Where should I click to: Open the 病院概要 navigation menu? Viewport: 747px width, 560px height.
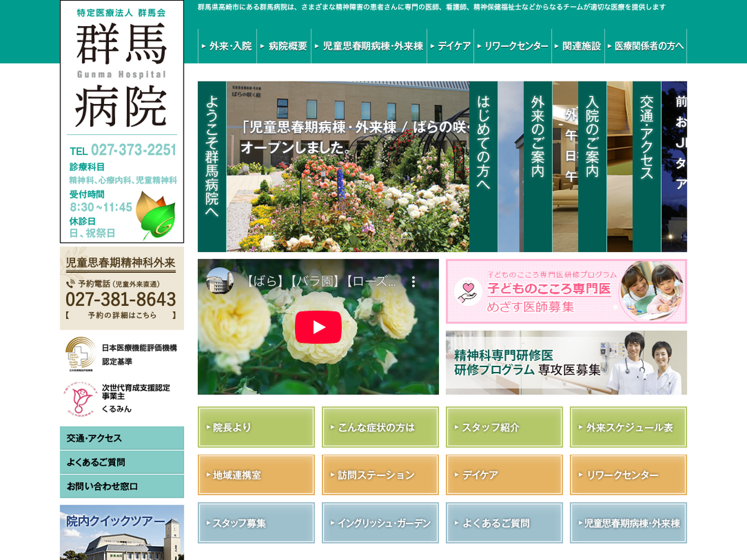[284, 46]
